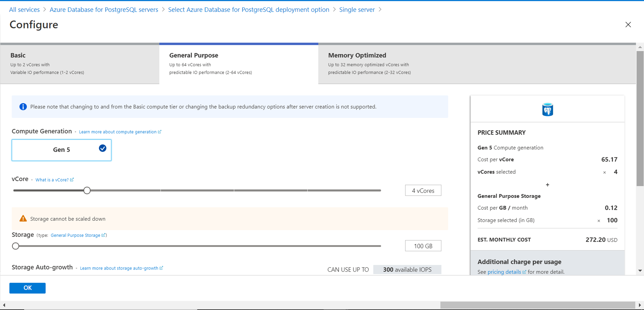Navigate to 'All services' breadcrumb
Image resolution: width=644 pixels, height=310 pixels.
point(24,10)
